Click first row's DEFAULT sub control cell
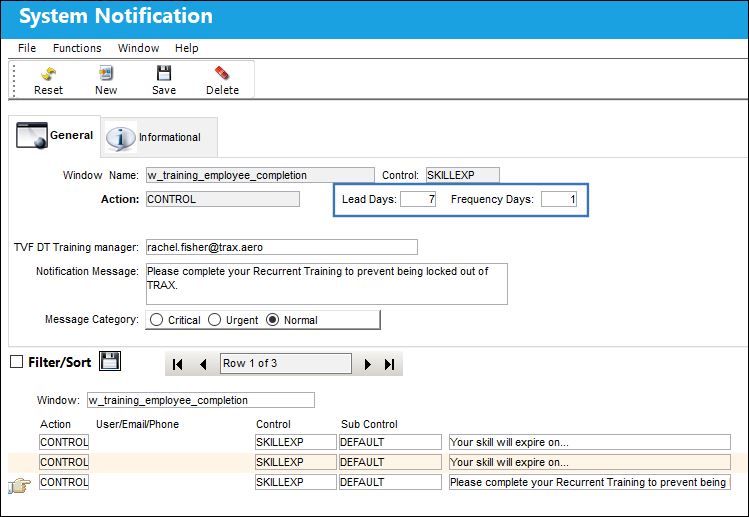The height and width of the screenshot is (517, 749). pos(390,442)
